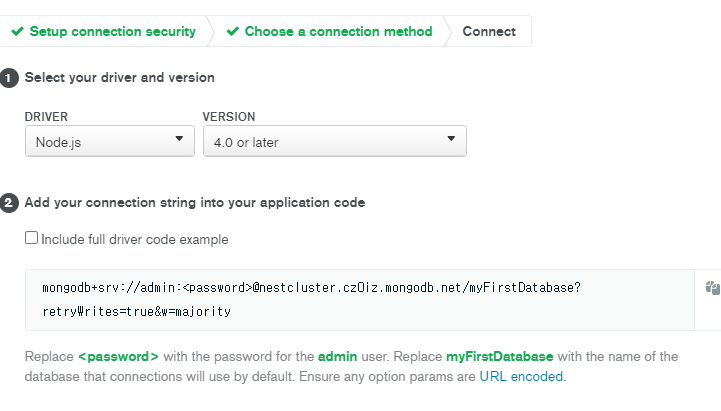This screenshot has width=721, height=411.
Task: Open the URL encoded link
Action: coord(521,377)
